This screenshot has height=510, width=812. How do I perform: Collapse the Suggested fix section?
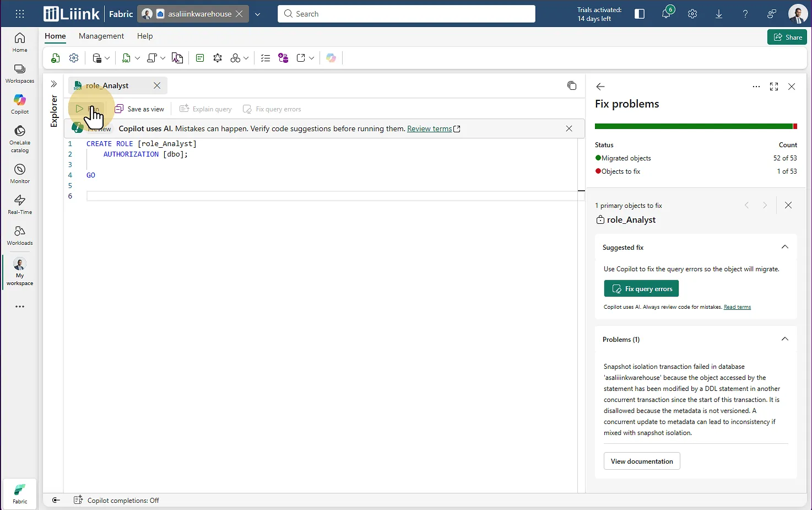click(x=785, y=247)
